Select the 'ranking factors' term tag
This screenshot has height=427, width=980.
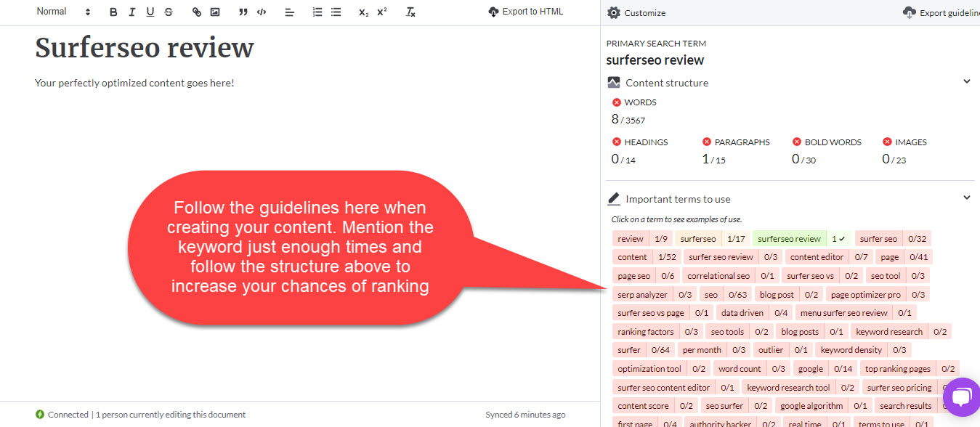[657, 332]
